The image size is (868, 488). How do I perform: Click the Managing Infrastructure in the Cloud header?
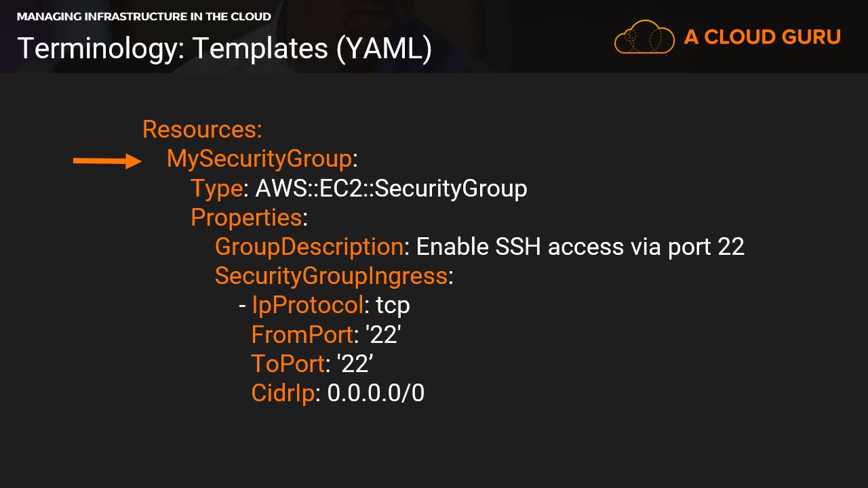pos(144,16)
